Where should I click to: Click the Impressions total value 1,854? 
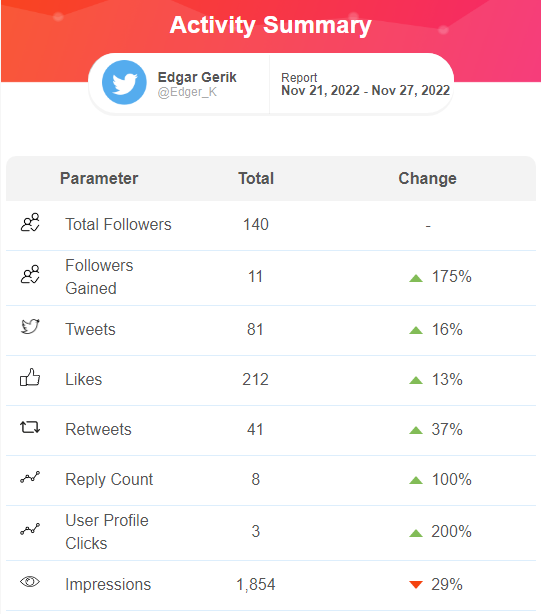coord(256,584)
